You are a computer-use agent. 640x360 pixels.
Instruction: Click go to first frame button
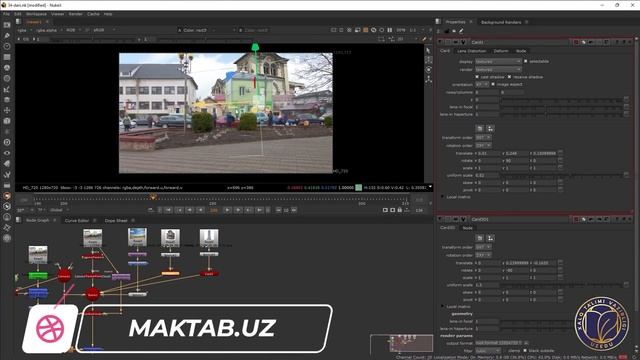pyautogui.click(x=168, y=210)
